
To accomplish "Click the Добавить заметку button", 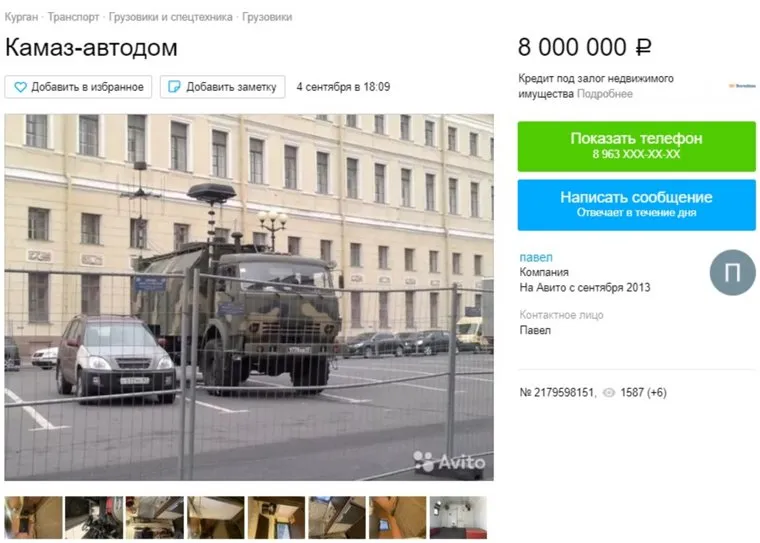I will pos(222,87).
